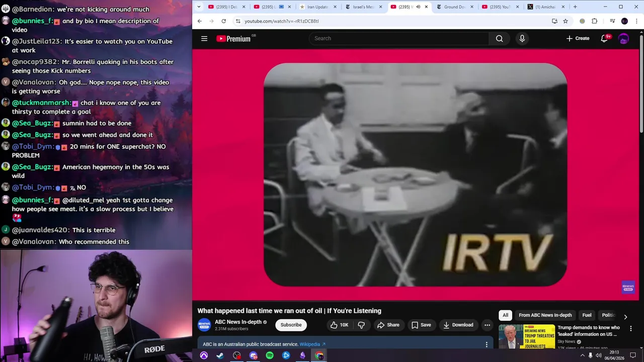The width and height of the screenshot is (644, 362).
Task: Click the video title about running out of oil
Action: click(289, 311)
